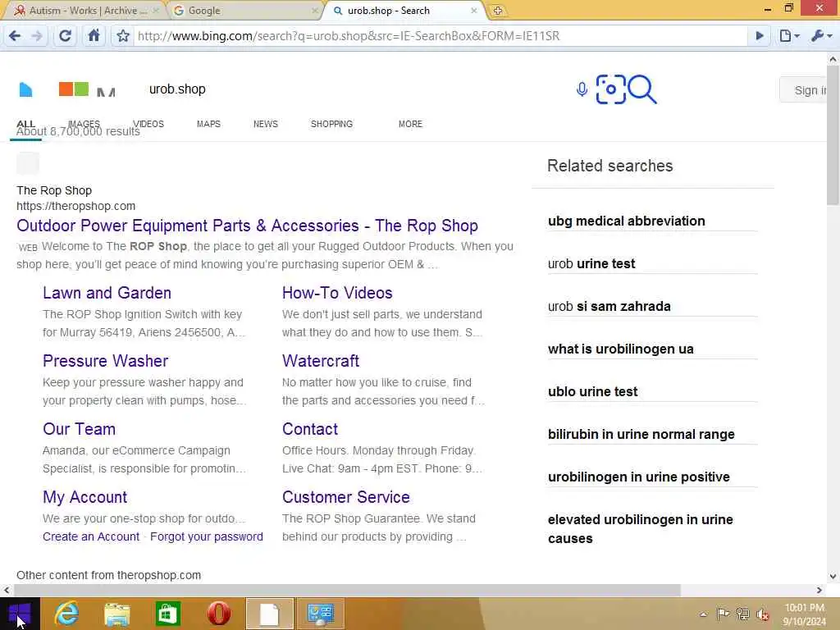Go forward with the forward arrow
The height and width of the screenshot is (630, 840).
(x=37, y=36)
